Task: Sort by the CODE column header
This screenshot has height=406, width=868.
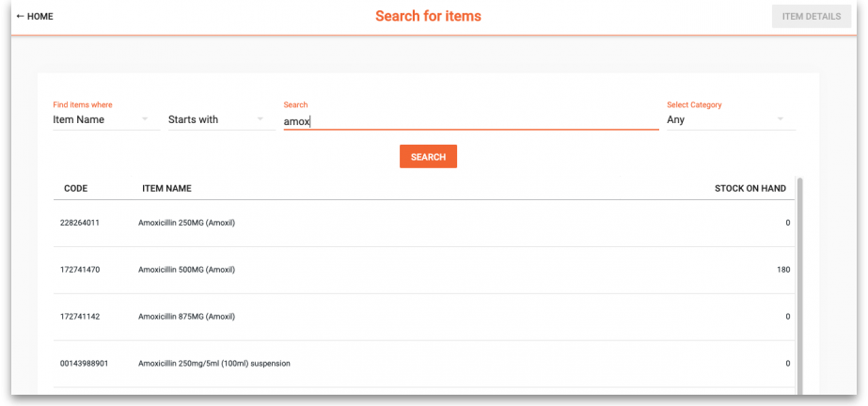Action: pyautogui.click(x=75, y=189)
